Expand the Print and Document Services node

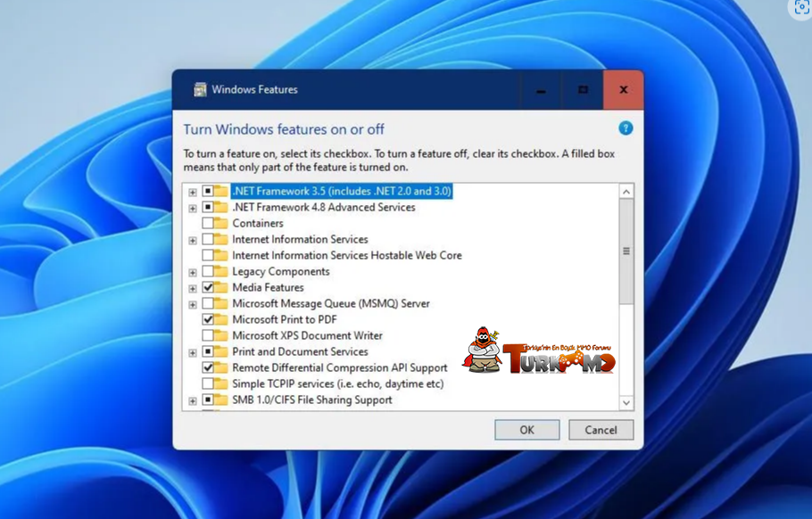(193, 352)
